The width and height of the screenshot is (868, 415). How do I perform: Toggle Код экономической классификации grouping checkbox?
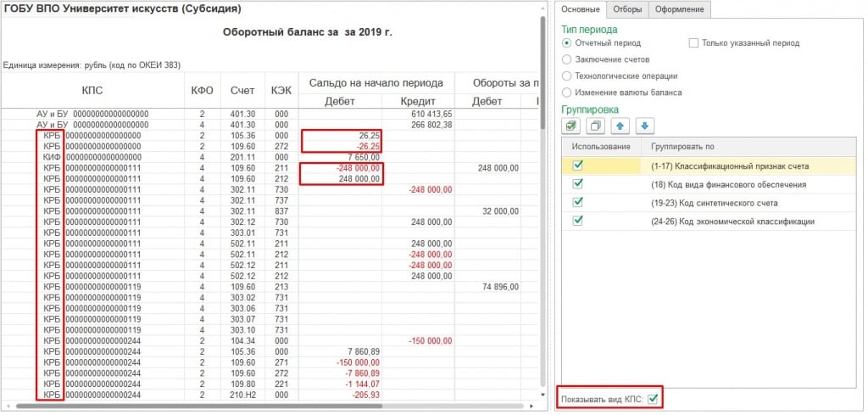click(x=578, y=221)
